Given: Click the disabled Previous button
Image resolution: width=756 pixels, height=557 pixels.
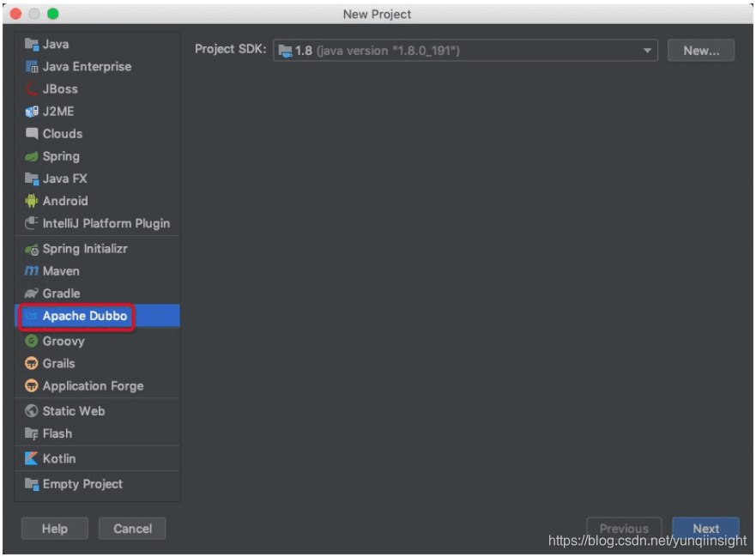Looking at the screenshot, I should pos(624,529).
